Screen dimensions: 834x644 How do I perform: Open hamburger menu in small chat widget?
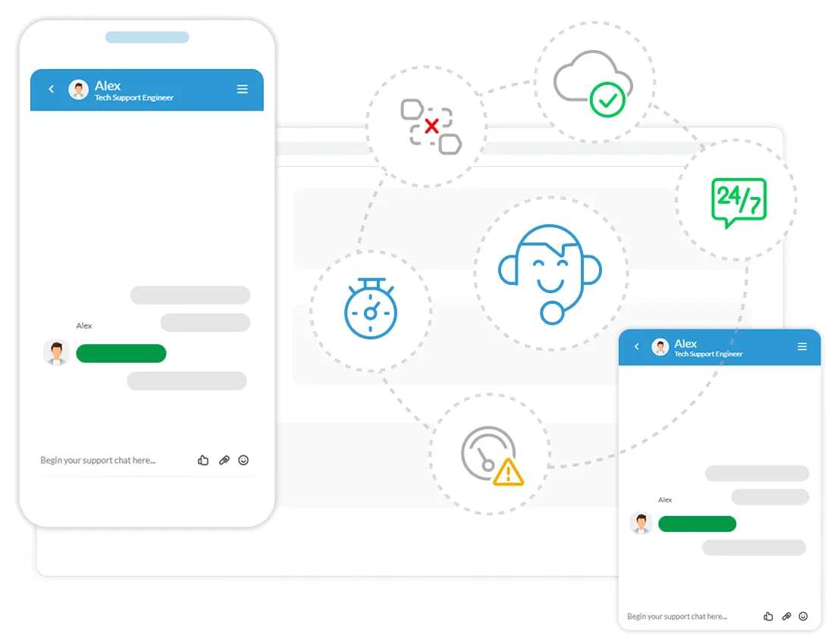pos(802,347)
